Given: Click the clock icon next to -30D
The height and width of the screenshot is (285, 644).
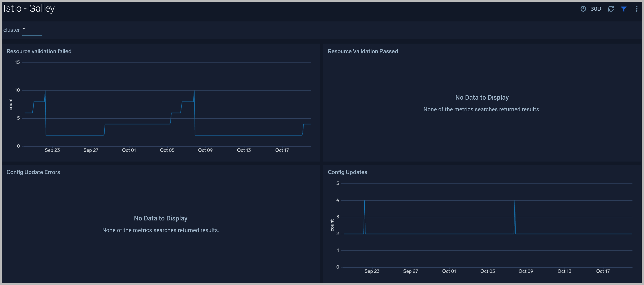Looking at the screenshot, I should coord(583,9).
